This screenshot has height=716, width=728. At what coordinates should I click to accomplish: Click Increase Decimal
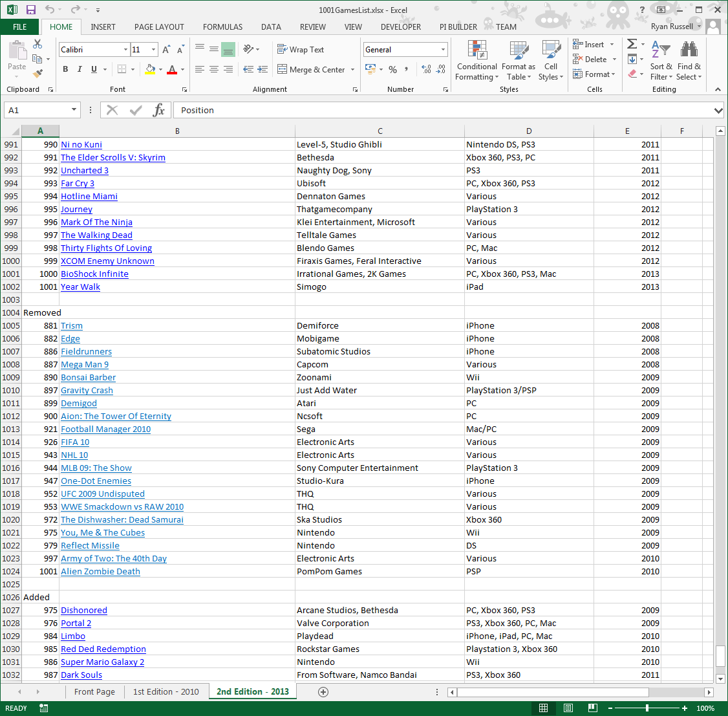click(426, 69)
